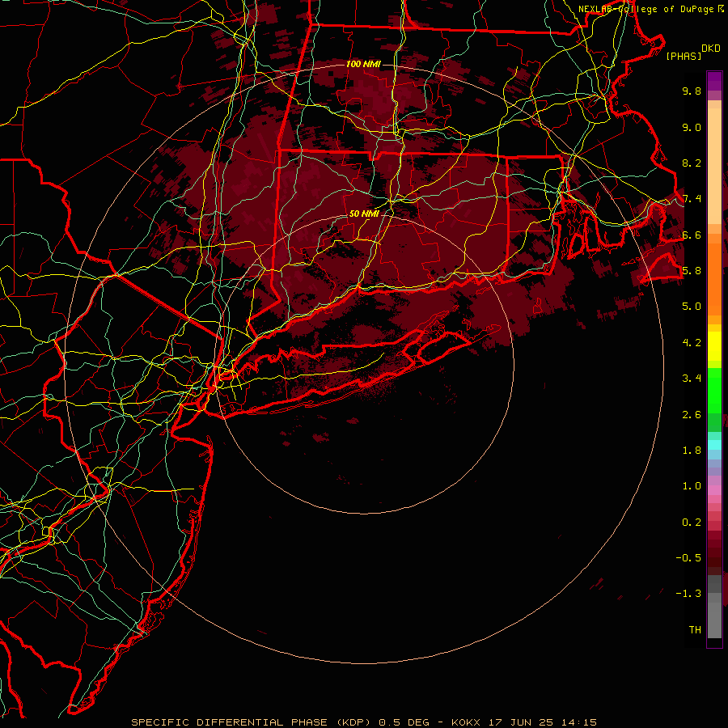Click the 6.6 legend value
728x728 pixels.
pos(692,235)
